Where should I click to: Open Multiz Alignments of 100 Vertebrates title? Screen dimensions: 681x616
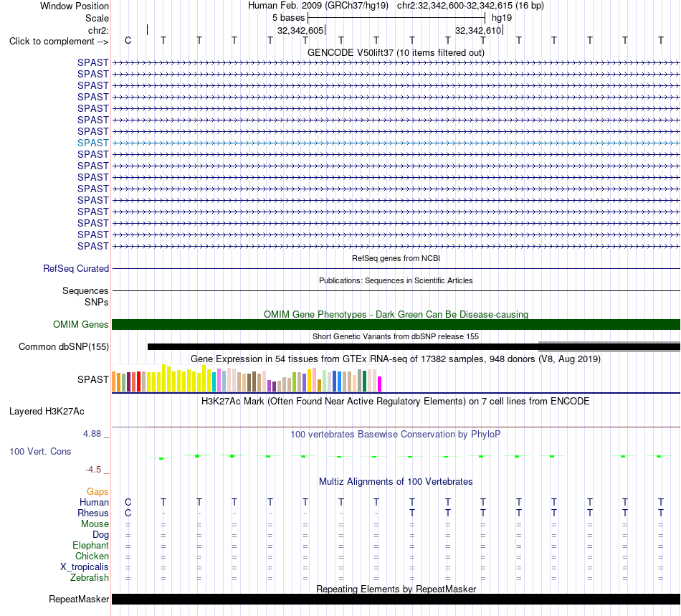pyautogui.click(x=396, y=481)
